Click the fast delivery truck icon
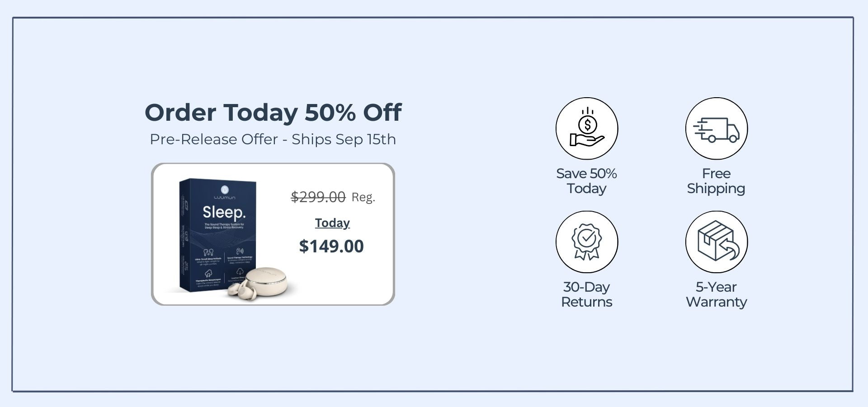This screenshot has height=407, width=868. click(x=717, y=128)
